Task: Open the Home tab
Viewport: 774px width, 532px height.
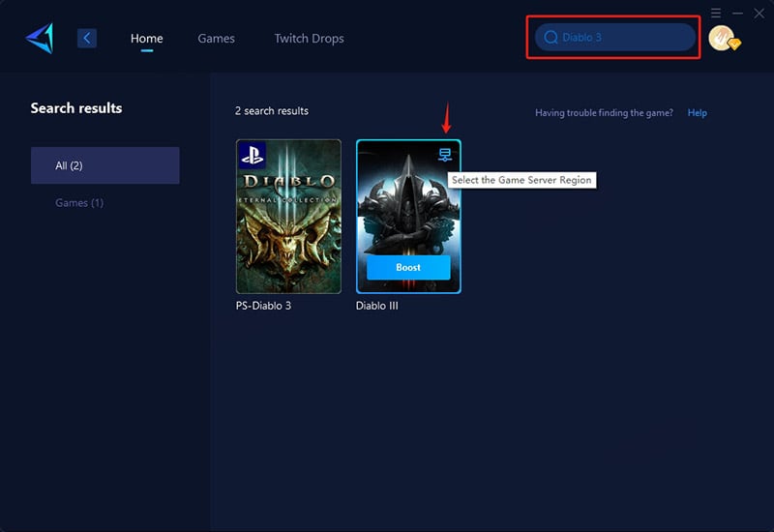Action: pos(147,39)
